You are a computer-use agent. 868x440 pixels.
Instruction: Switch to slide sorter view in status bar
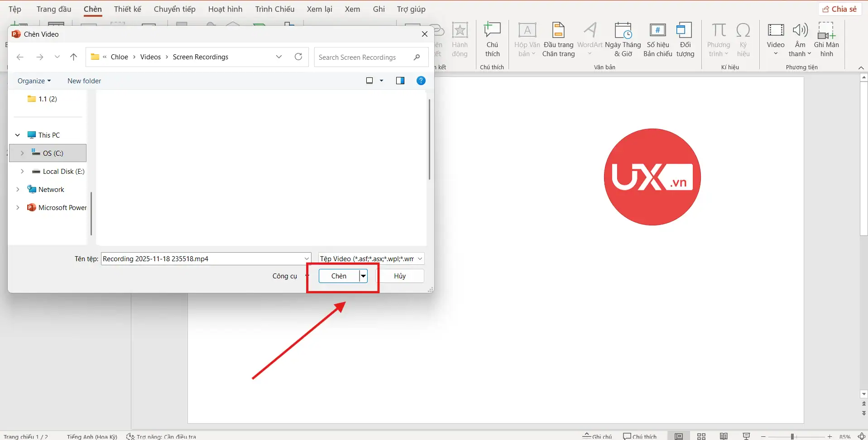point(701,436)
